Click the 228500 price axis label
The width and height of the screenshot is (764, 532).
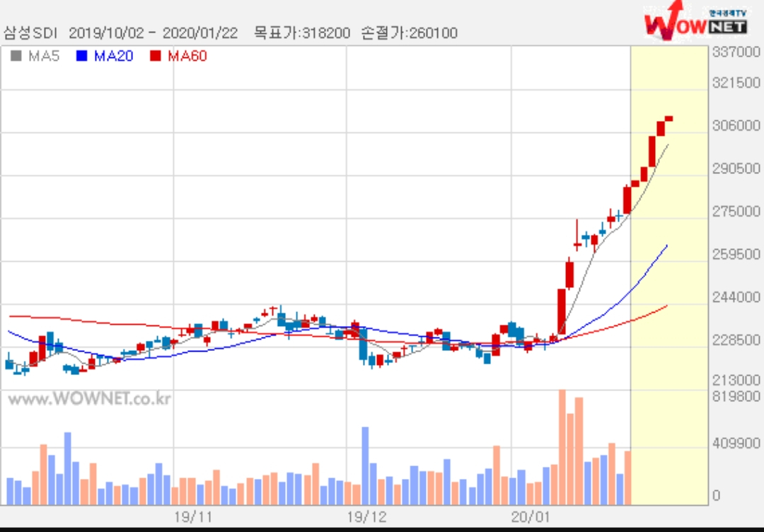coord(736,340)
